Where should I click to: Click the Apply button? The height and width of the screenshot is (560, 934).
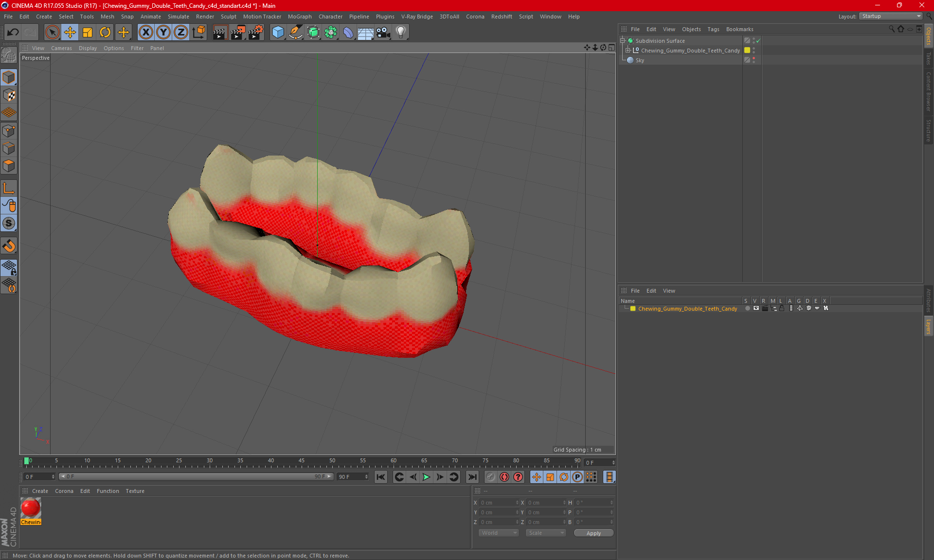pyautogui.click(x=593, y=533)
